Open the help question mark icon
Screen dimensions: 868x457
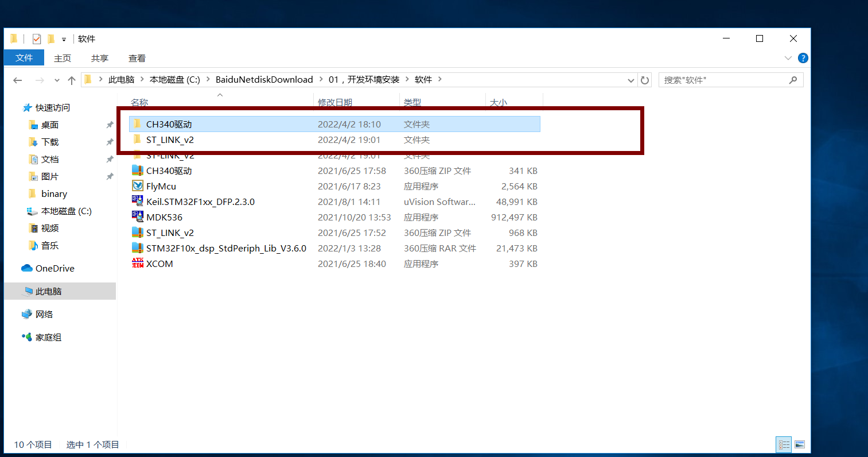(803, 58)
